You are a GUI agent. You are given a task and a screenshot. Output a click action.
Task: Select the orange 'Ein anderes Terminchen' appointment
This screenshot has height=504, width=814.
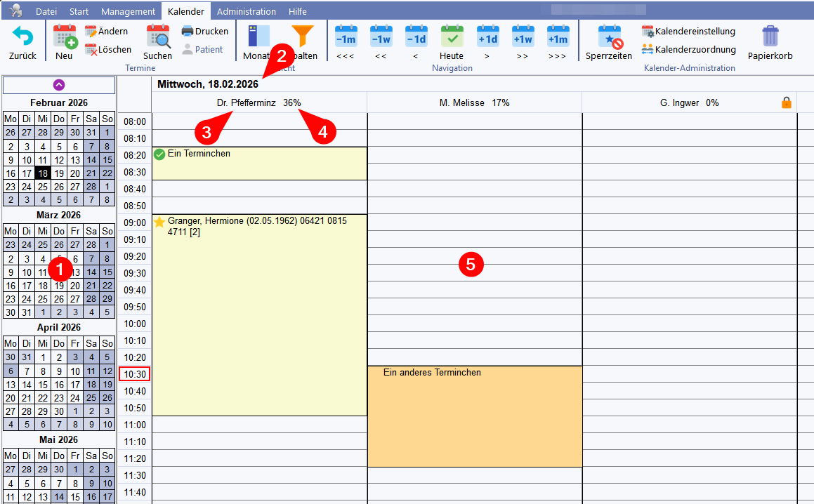tap(474, 416)
